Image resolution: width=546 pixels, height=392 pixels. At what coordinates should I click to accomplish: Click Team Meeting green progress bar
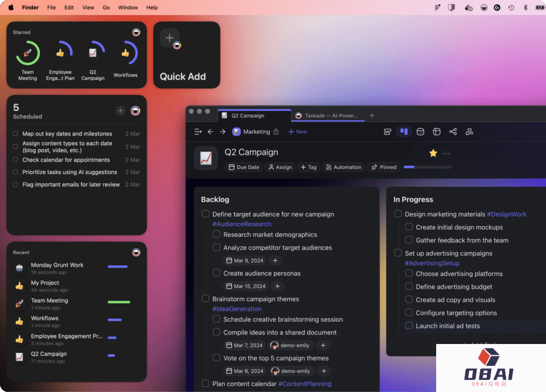[124, 302]
